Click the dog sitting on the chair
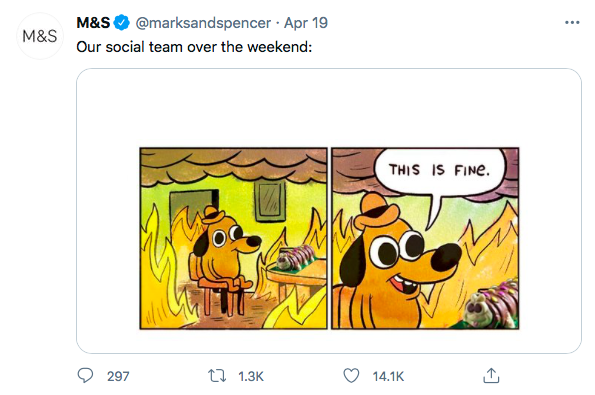This screenshot has width=595, height=395. [x=226, y=247]
